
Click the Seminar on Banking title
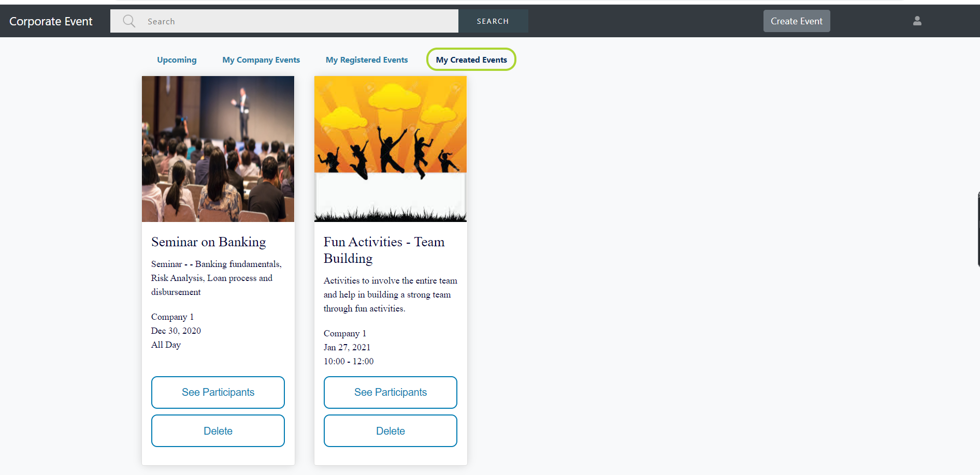[208, 242]
